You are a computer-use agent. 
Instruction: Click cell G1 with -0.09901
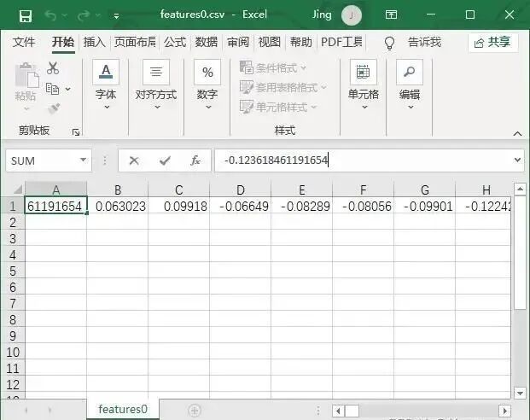(424, 206)
